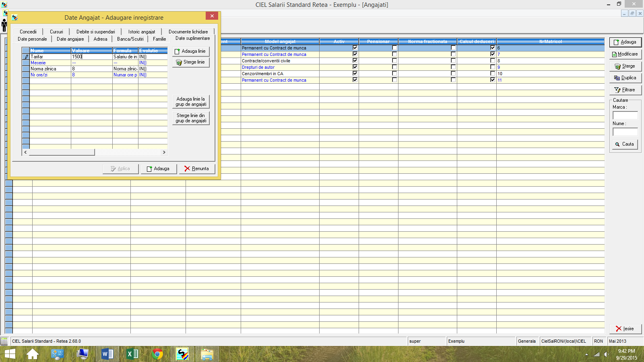This screenshot has width=644, height=362.
Task: Sort by Model angajat column header
Action: (280, 41)
